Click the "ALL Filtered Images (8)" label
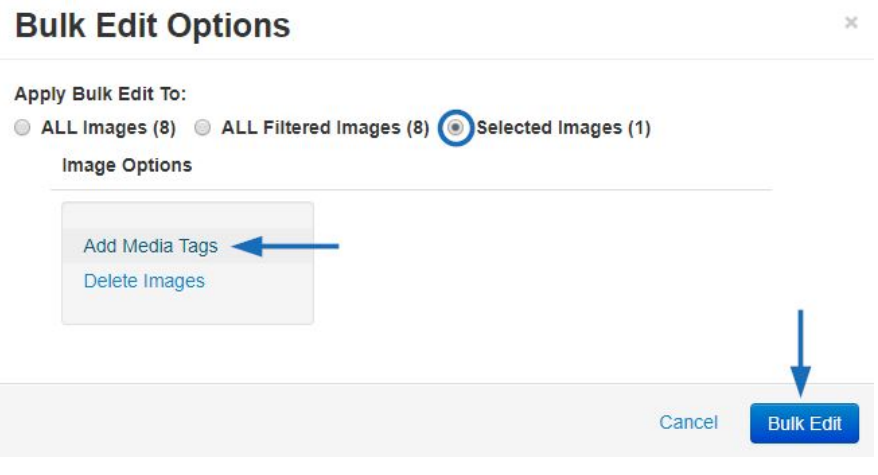878x475 pixels. (325, 128)
